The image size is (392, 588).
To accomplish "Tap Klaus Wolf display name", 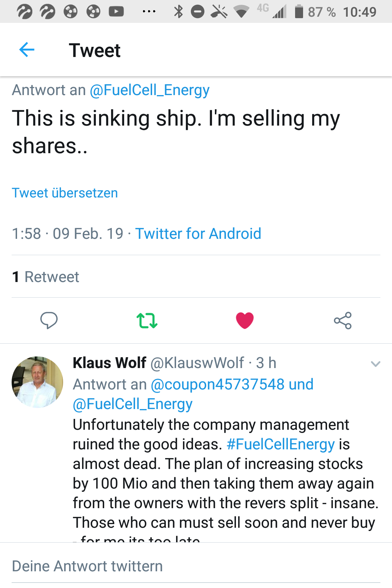I will click(x=110, y=363).
